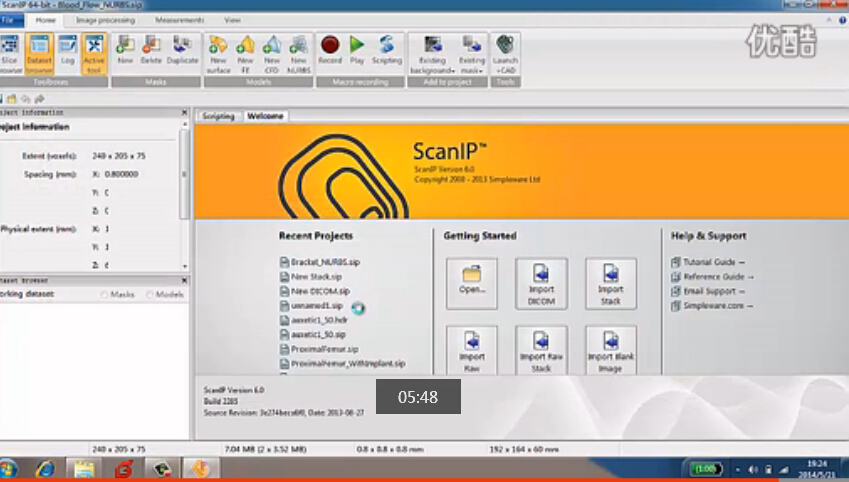Image resolution: width=849 pixels, height=482 pixels.
Task: Open the File menu
Action: [x=9, y=20]
